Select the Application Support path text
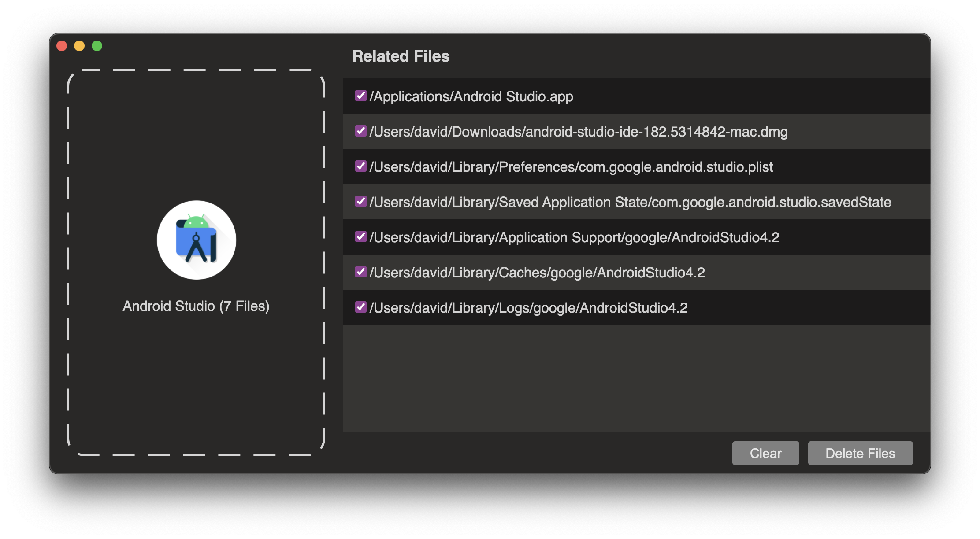Image resolution: width=980 pixels, height=539 pixels. (x=574, y=237)
